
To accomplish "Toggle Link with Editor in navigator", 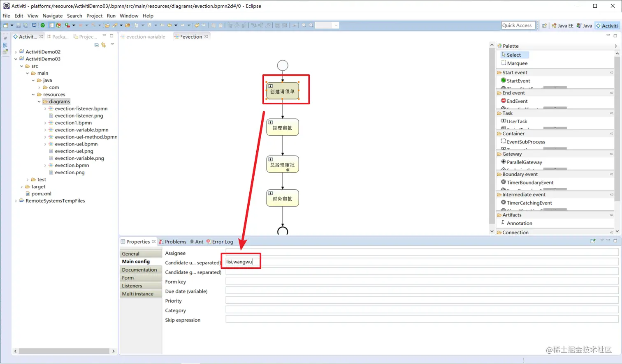I will pyautogui.click(x=104, y=45).
